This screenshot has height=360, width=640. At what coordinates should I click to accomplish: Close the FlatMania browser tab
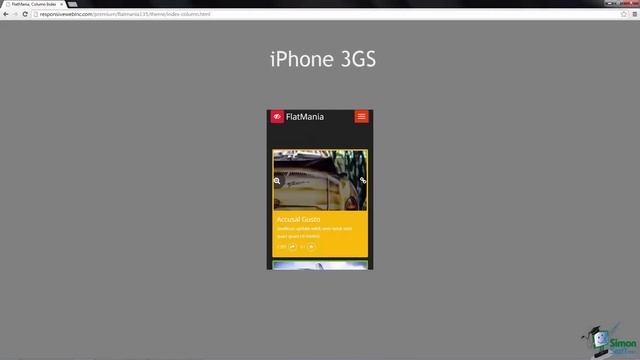point(62,4)
